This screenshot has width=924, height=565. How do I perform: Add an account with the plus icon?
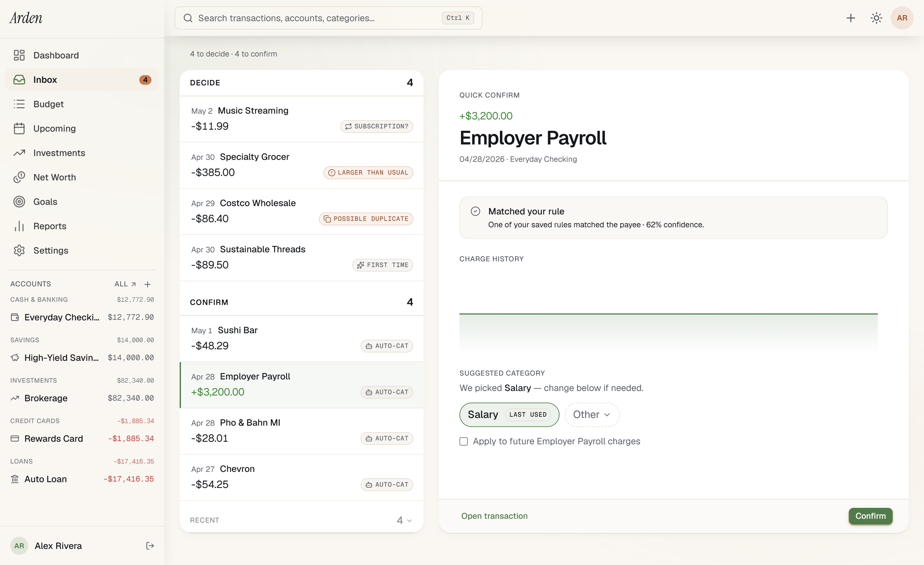click(x=147, y=284)
